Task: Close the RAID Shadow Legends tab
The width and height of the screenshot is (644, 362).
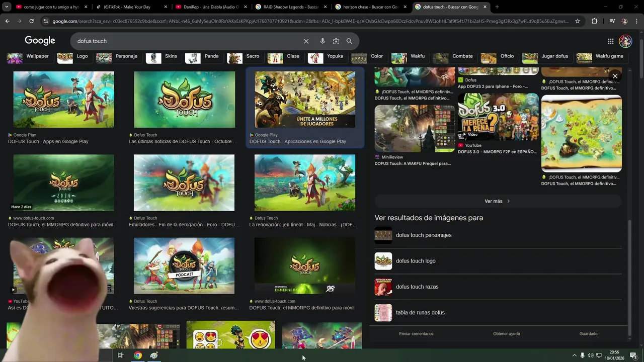Action: pos(325,7)
